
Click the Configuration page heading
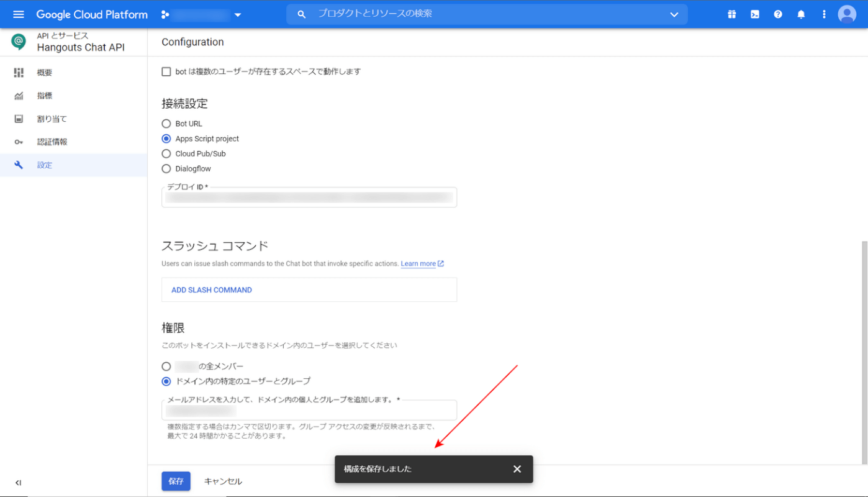coord(192,42)
